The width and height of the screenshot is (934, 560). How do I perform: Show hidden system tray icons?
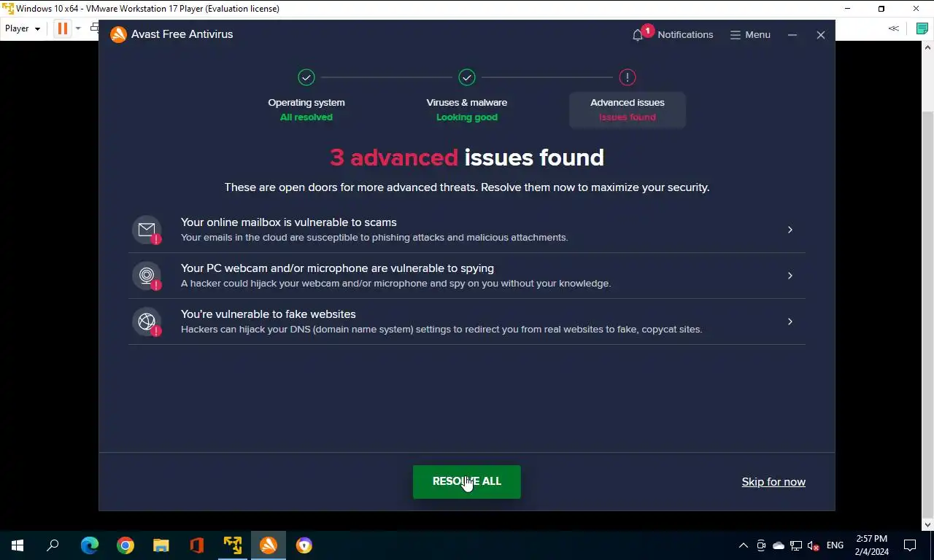pyautogui.click(x=744, y=545)
